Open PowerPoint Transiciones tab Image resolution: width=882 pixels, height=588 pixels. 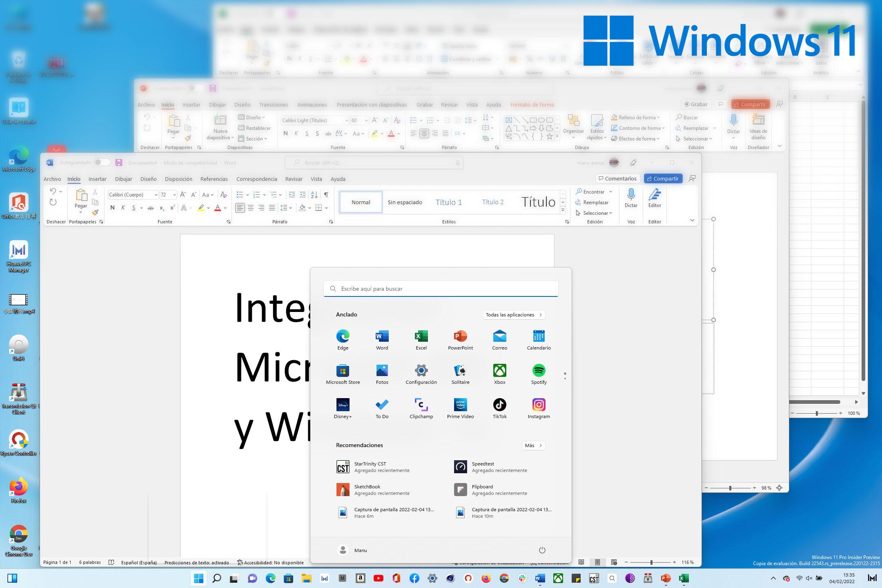click(x=274, y=105)
